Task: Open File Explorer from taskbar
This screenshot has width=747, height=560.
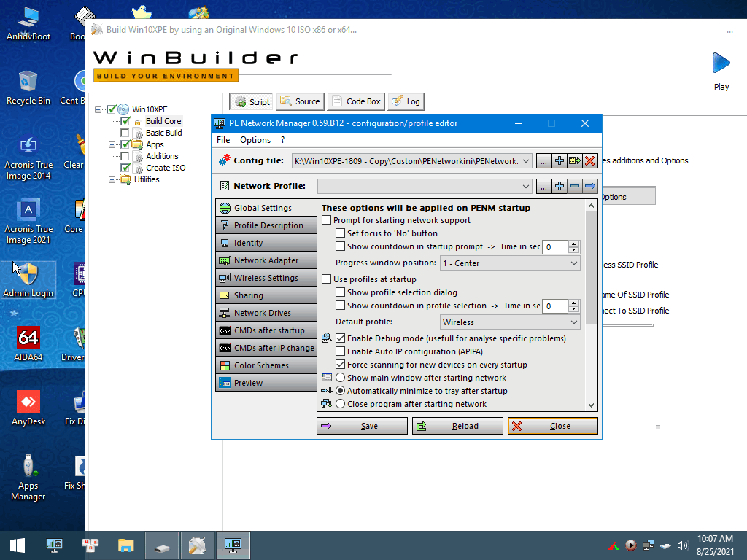Action: coord(126,545)
